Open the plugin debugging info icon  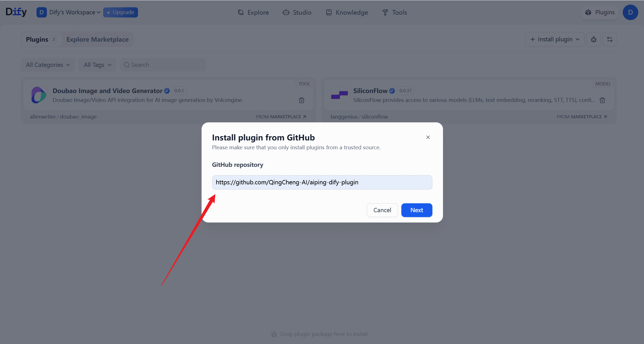(594, 39)
